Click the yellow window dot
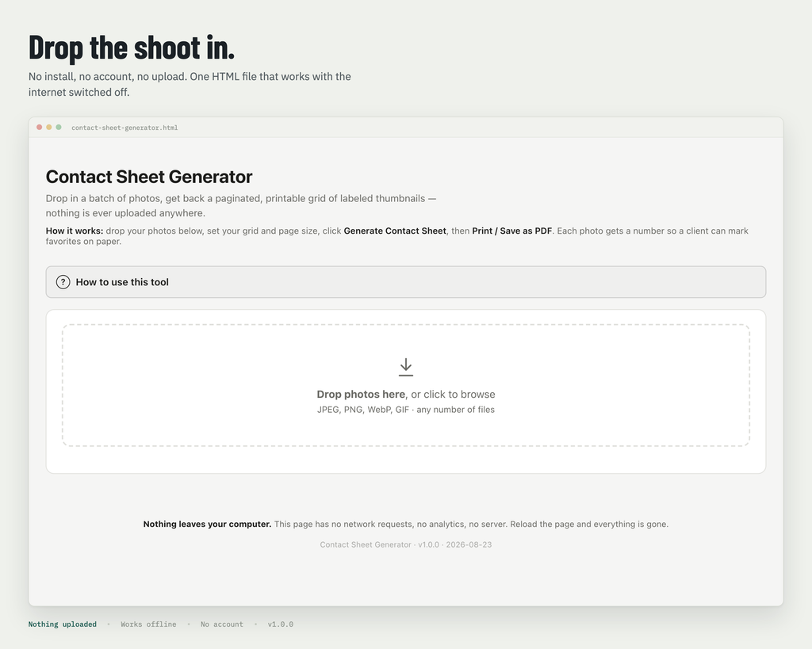Screen dimensions: 812x649 point(49,128)
